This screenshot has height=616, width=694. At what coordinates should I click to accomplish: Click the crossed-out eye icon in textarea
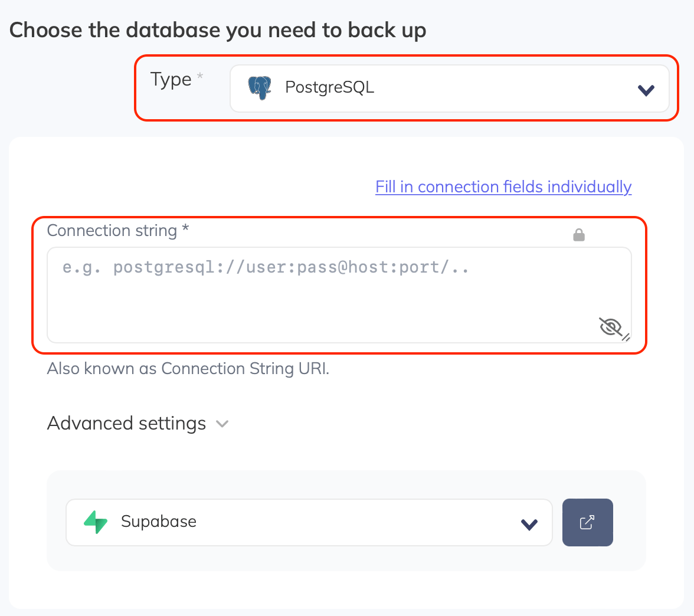[610, 326]
